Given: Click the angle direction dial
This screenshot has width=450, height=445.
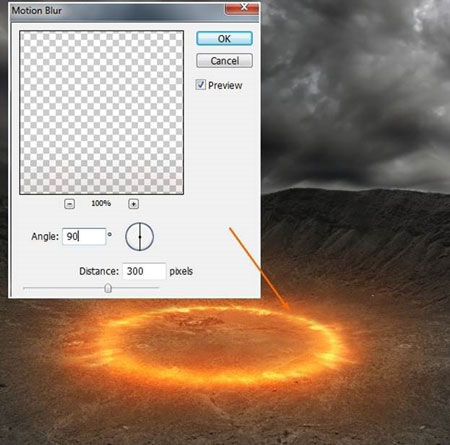Looking at the screenshot, I should [140, 237].
